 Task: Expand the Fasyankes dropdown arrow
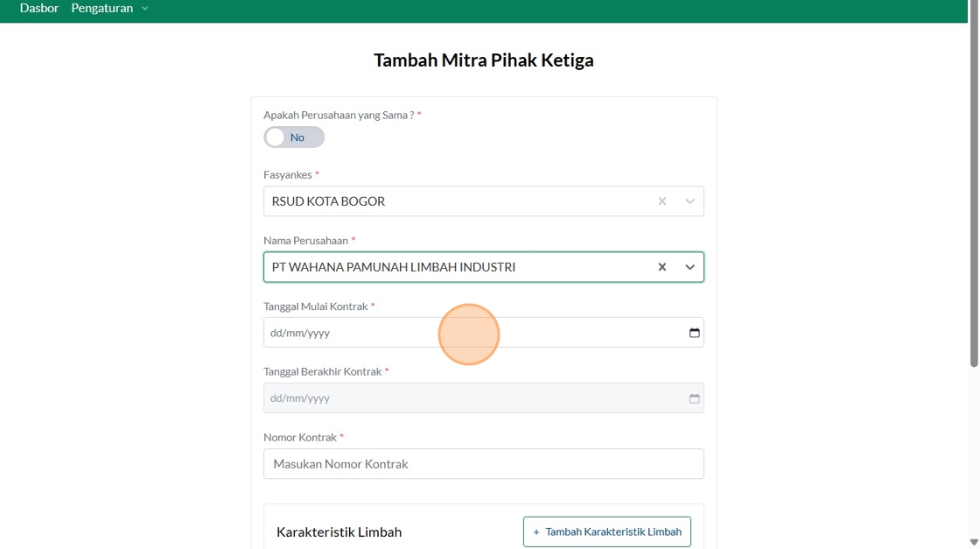click(689, 201)
